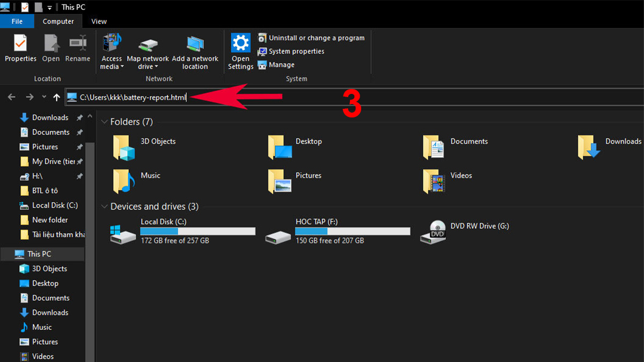
Task: Go back with the Back arrow
Action: click(x=11, y=97)
